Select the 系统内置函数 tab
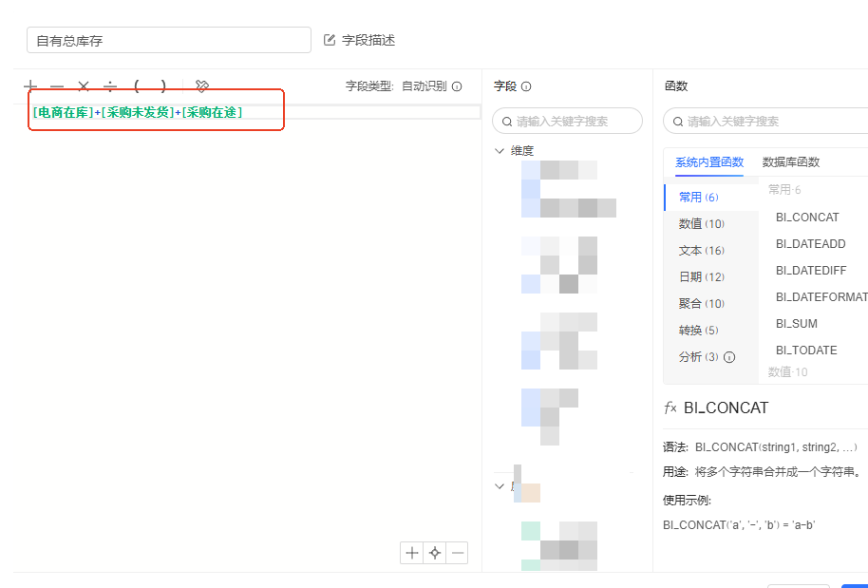This screenshot has height=588, width=868. 708,162
